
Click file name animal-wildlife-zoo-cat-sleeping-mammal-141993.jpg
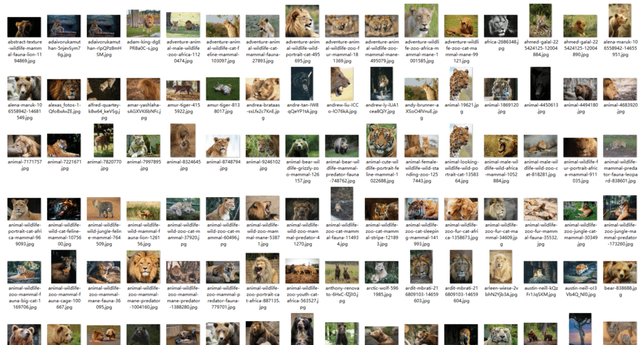coord(422,234)
